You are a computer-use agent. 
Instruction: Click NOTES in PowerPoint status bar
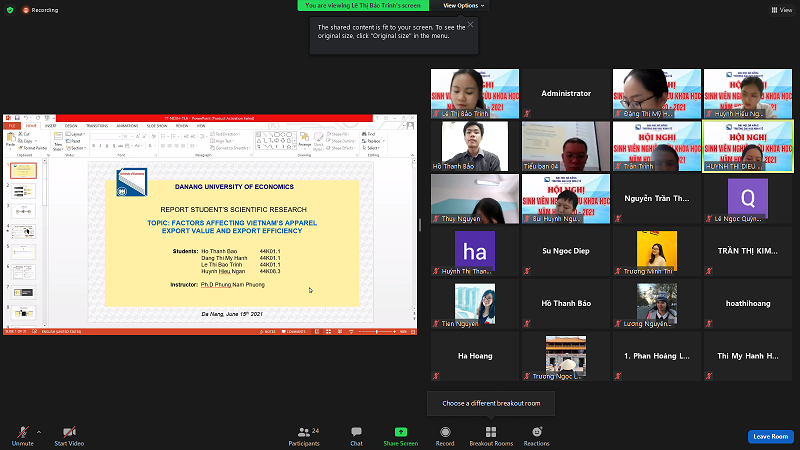pyautogui.click(x=268, y=332)
